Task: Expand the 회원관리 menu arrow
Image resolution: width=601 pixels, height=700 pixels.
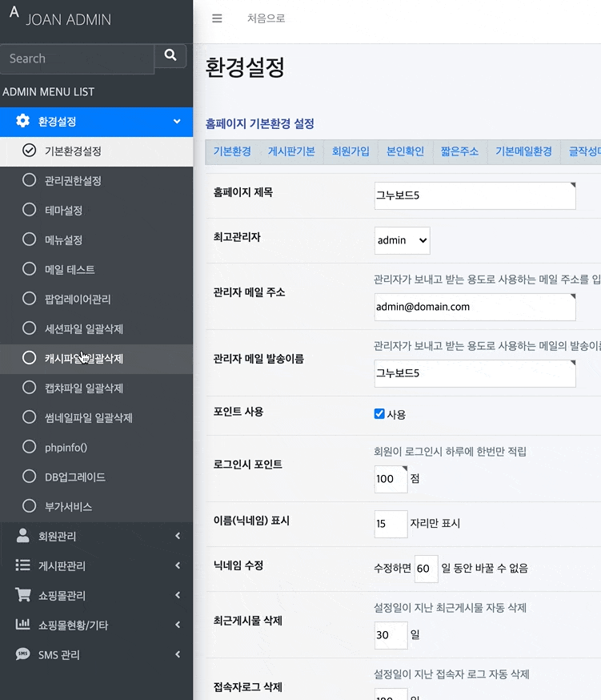Action: click(177, 536)
